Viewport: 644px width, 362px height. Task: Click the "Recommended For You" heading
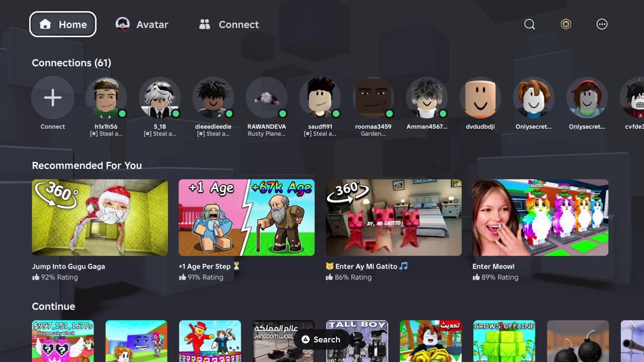[87, 165]
